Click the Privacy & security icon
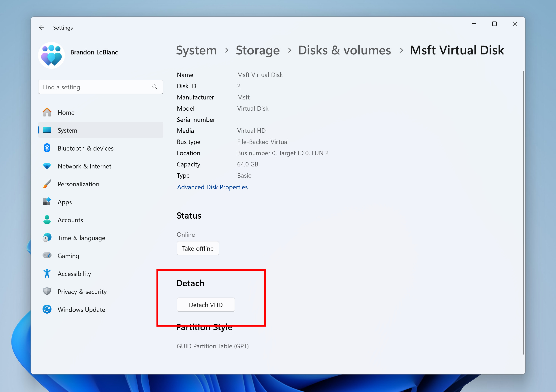The height and width of the screenshot is (392, 556). pos(47,291)
